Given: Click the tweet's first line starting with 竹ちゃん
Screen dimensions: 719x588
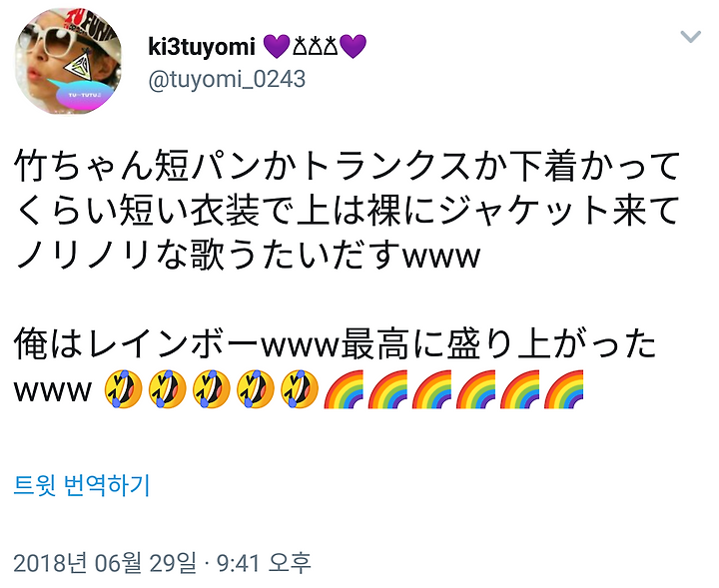Looking at the screenshot, I should pos(348,166).
